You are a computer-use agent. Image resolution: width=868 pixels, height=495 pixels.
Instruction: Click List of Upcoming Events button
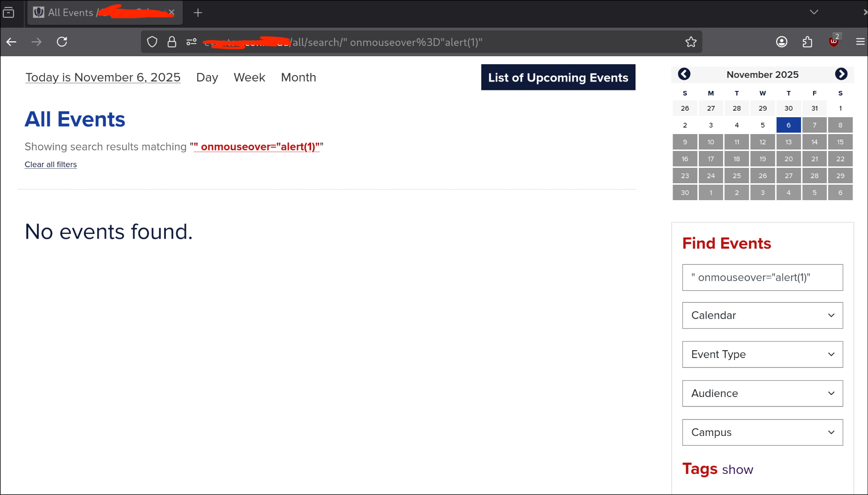pyautogui.click(x=558, y=77)
